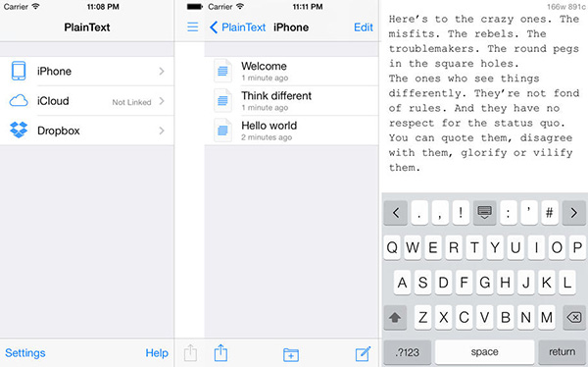Viewport: 588px width, 367px height.
Task: Tap the exclamation mark key
Action: [x=461, y=213]
